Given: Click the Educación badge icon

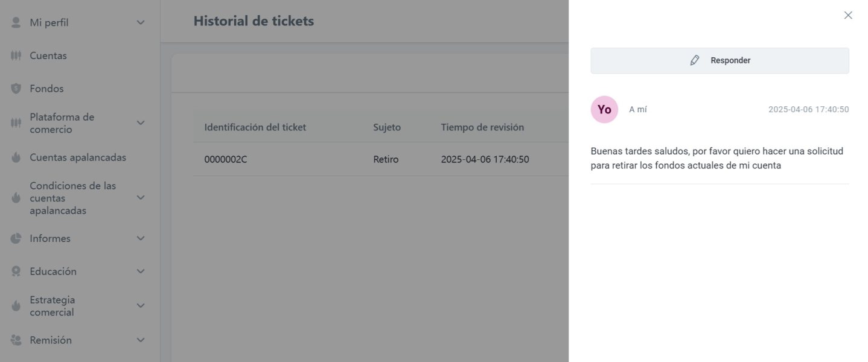Looking at the screenshot, I should 16,271.
